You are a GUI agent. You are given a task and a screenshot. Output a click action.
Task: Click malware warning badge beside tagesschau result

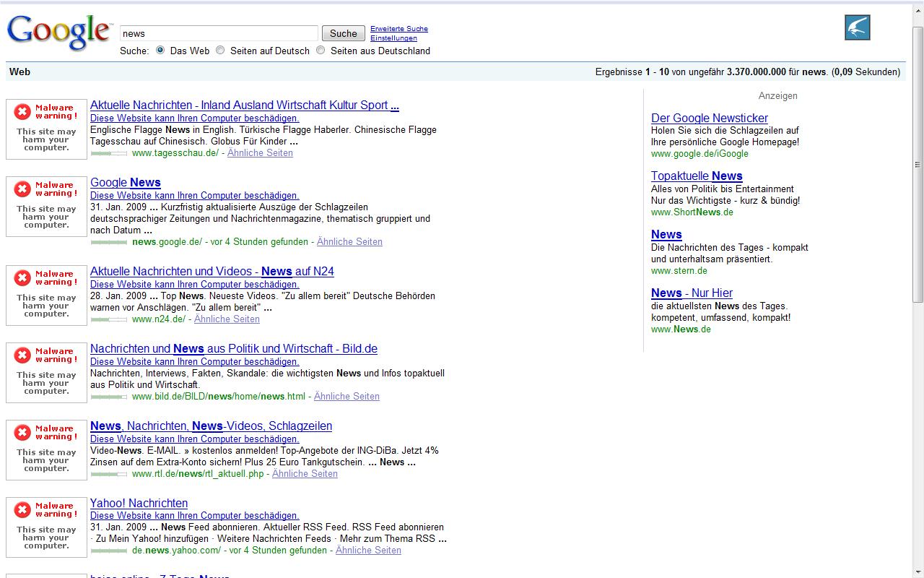(x=46, y=129)
